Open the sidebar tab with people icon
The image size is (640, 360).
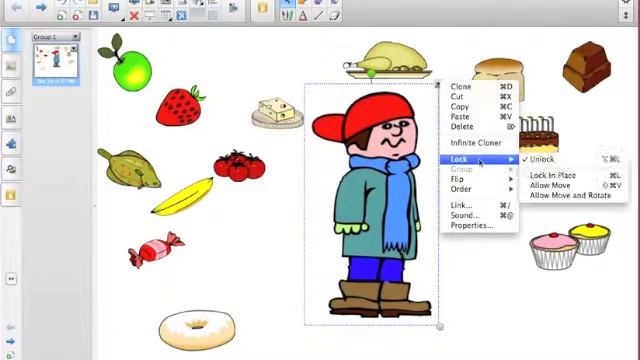(x=11, y=169)
